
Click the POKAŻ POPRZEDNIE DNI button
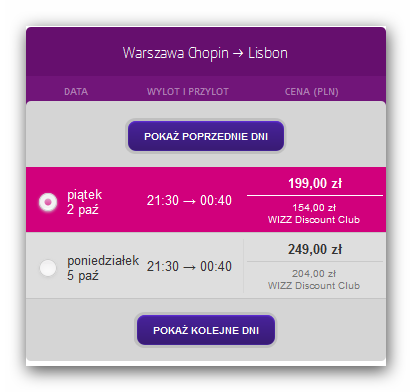click(206, 136)
